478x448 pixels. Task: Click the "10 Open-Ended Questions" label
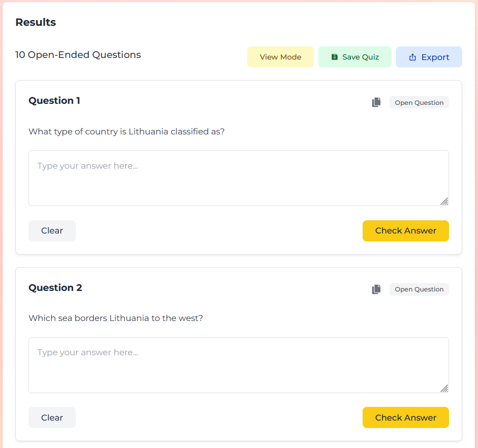coord(78,55)
